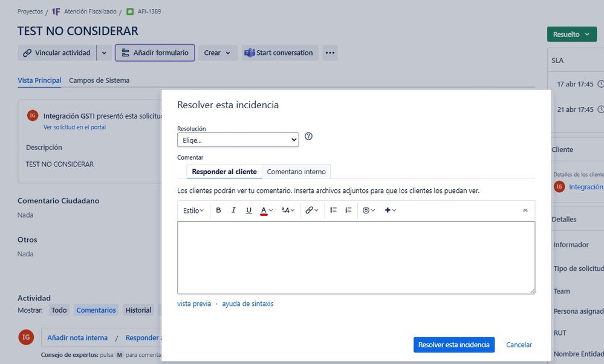Screen dimensions: 604x364
Task: Click the Descripción text TEST NO CONSIDERAR
Action: tap(60, 164)
